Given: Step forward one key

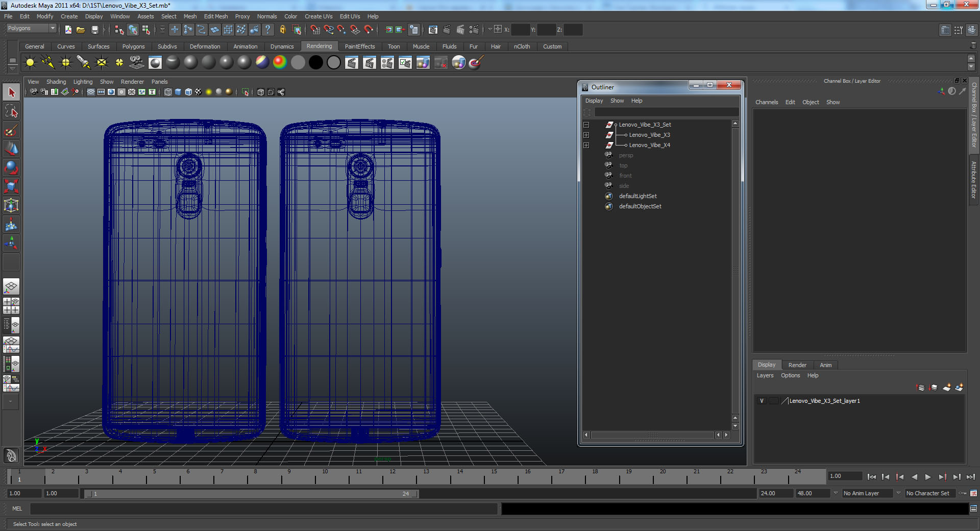Looking at the screenshot, I should pos(942,477).
